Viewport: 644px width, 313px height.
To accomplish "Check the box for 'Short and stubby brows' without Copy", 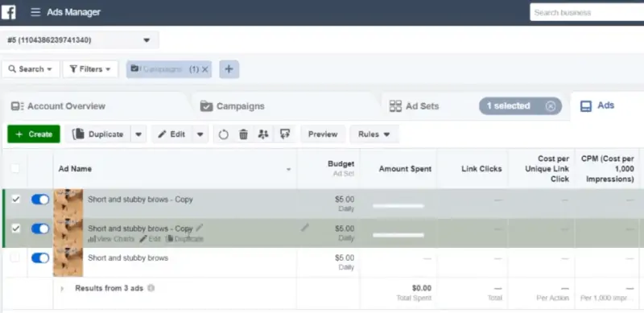I will (14, 258).
